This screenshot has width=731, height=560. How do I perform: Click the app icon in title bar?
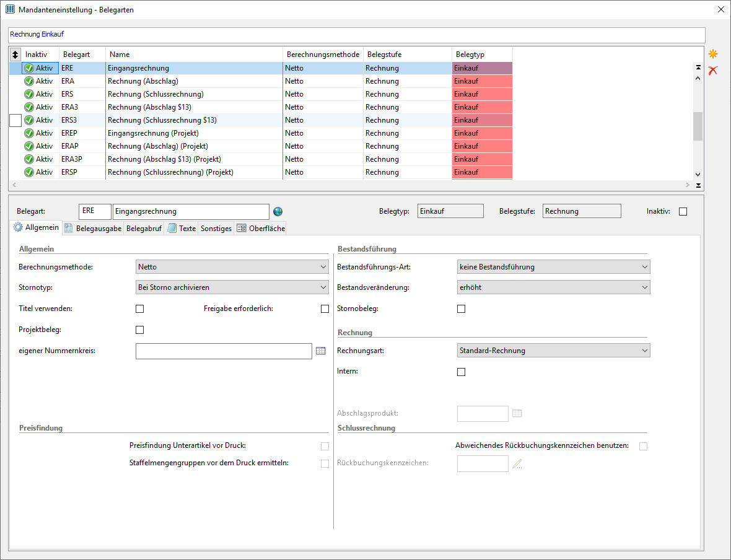(x=10, y=9)
